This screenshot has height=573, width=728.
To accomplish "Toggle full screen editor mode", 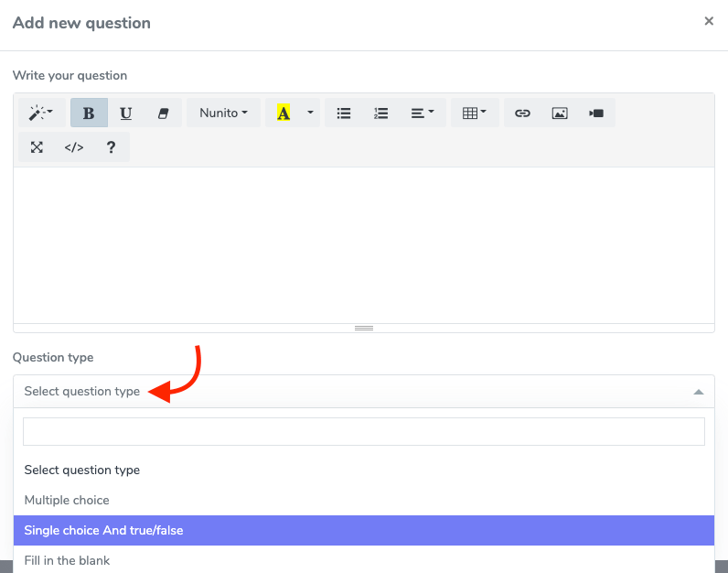I will pyautogui.click(x=37, y=147).
